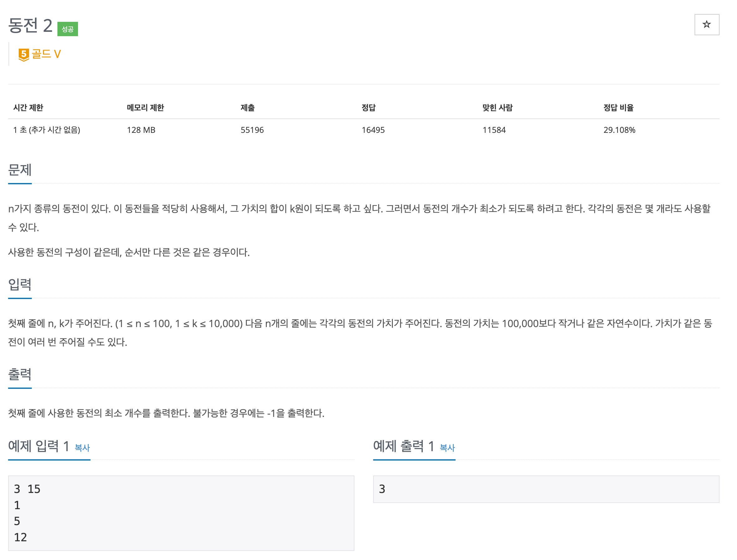Click the 시간 제한 column header
The image size is (737, 560).
[28, 108]
